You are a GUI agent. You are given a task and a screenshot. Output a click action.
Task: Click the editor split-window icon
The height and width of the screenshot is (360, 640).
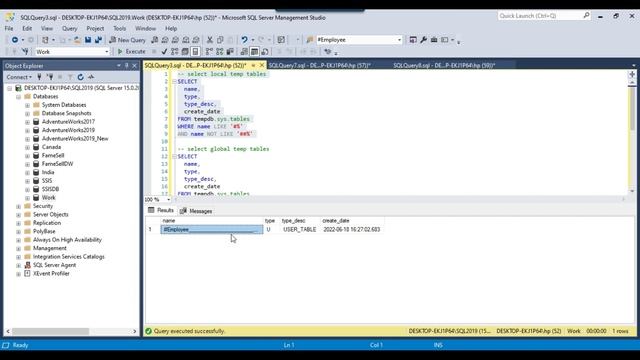[x=632, y=74]
